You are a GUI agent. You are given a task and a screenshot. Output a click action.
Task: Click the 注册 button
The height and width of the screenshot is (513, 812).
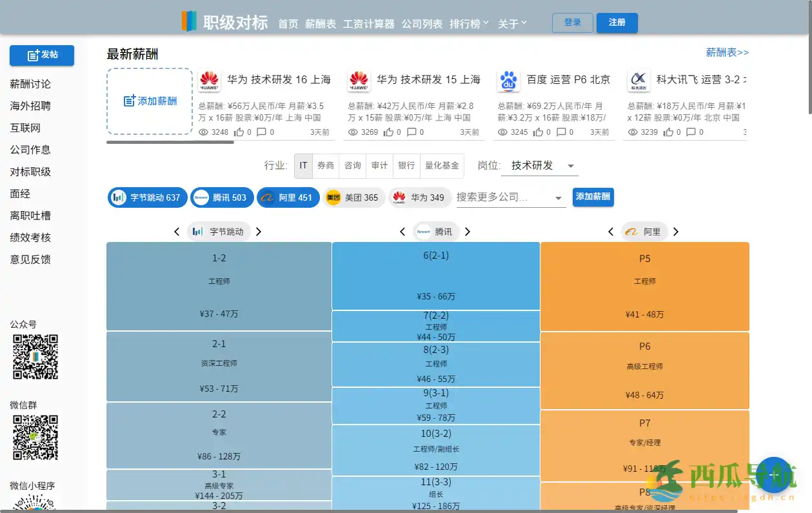click(617, 23)
